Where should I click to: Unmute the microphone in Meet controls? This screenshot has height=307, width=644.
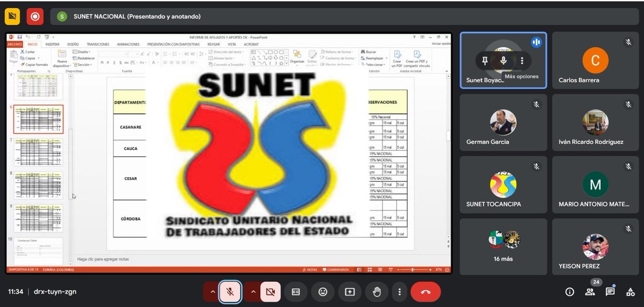[230, 292]
